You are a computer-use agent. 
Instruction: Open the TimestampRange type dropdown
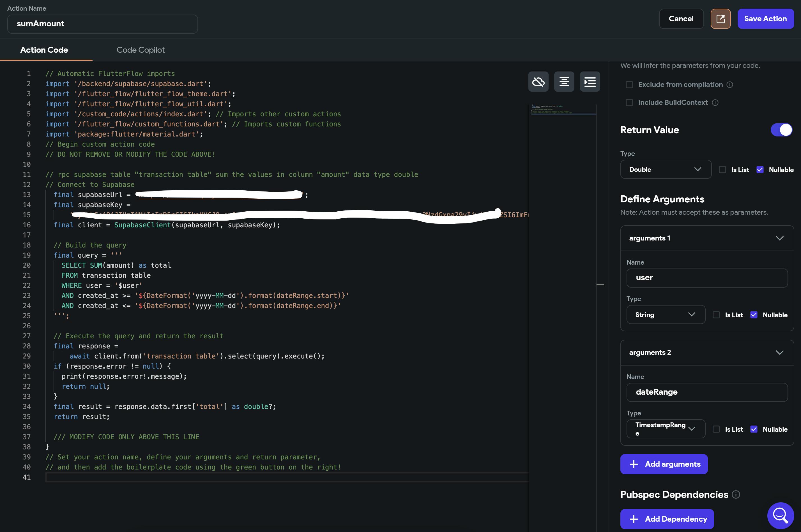pyautogui.click(x=665, y=429)
